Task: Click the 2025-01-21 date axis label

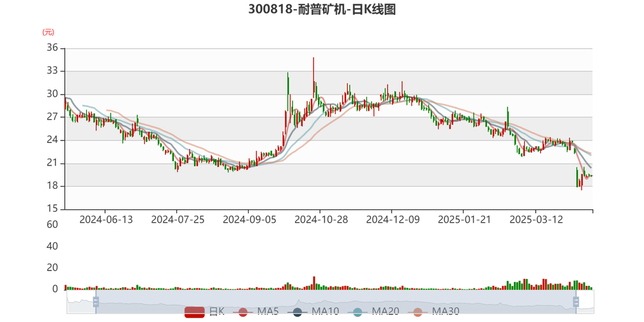Action: click(x=464, y=220)
